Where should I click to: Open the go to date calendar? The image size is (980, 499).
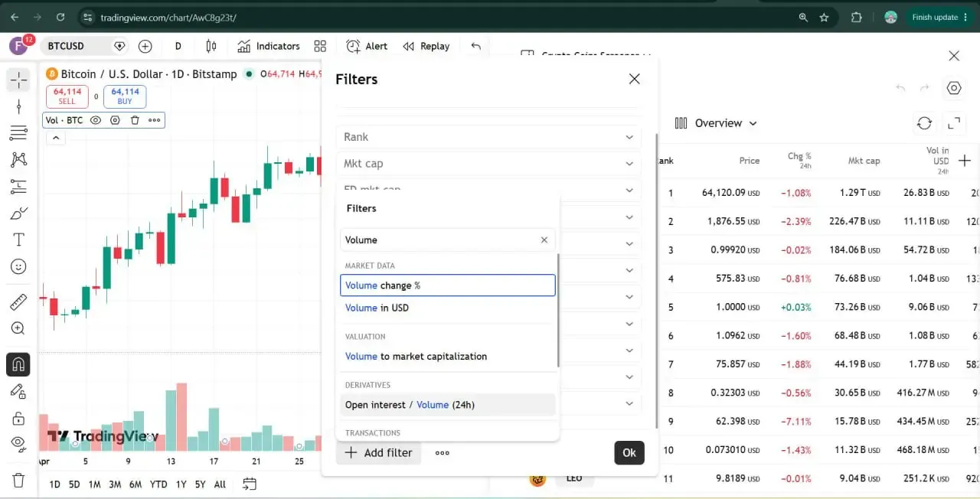point(249,484)
